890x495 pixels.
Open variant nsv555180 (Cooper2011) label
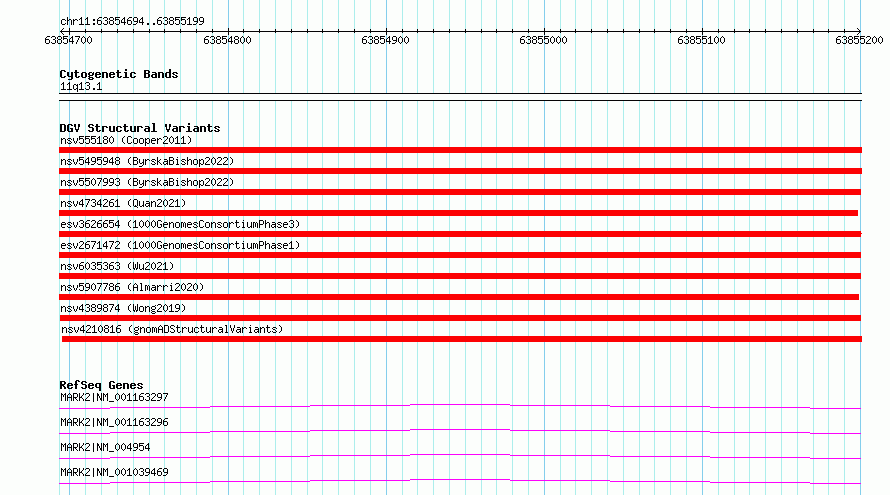126,140
